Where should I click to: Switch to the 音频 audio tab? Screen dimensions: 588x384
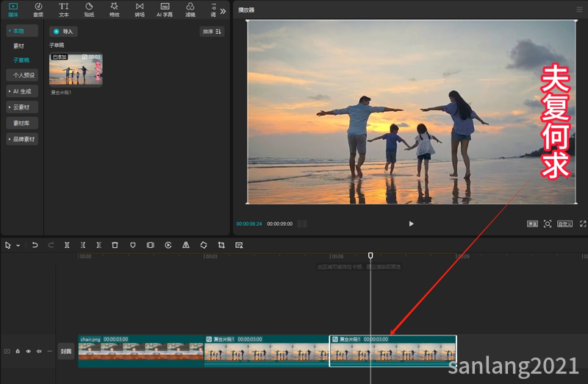point(38,10)
